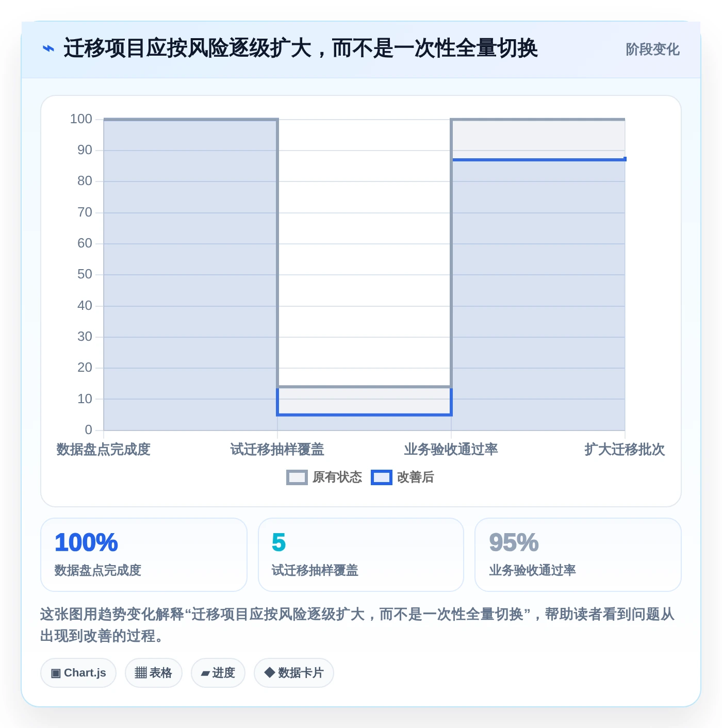Click the 业务验收通过率 x-axis label
The height and width of the screenshot is (728, 722).
pos(451,450)
